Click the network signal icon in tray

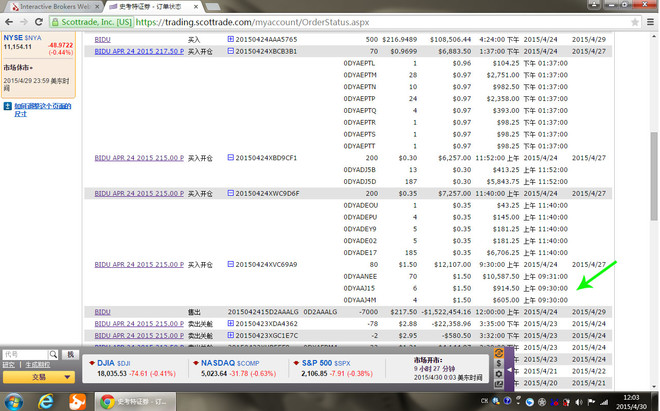pos(604,402)
